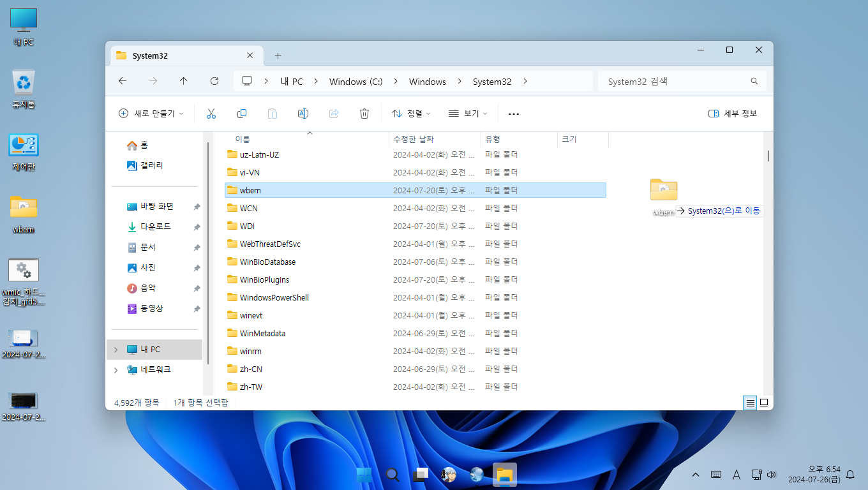
Task: Toggle the 세부 정보 details pane
Action: pyautogui.click(x=733, y=114)
